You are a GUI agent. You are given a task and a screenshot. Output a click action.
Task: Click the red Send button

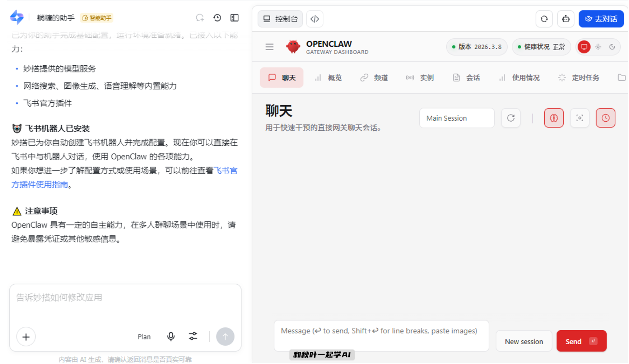[581, 341]
